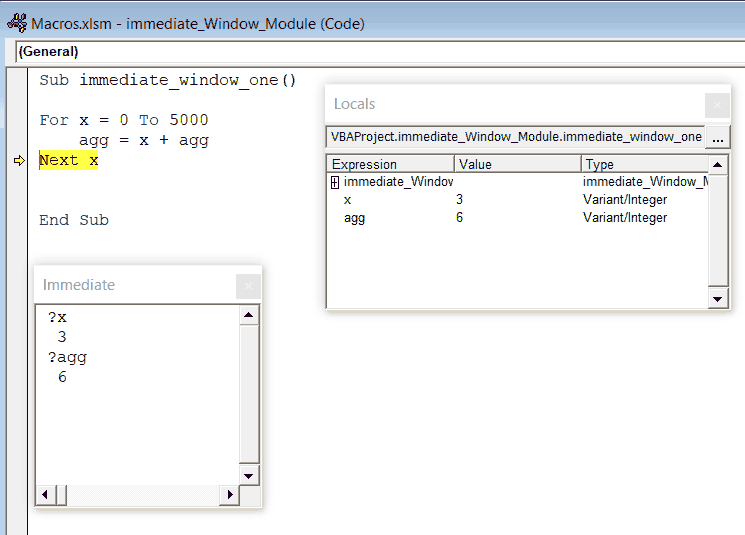Click the ?x line in Immediate window

(x=57, y=317)
